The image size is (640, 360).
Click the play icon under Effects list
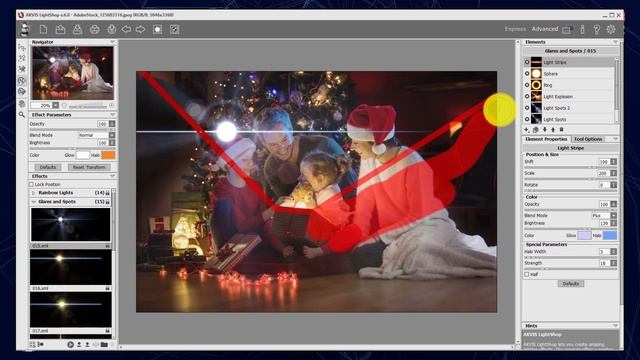click(70, 344)
